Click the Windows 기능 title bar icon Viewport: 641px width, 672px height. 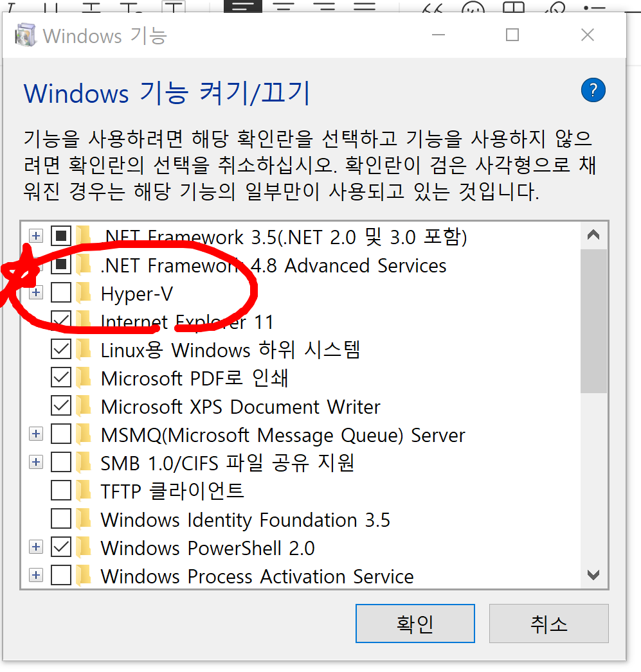pos(25,35)
